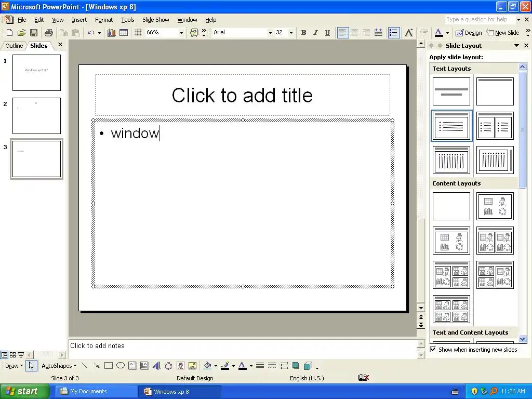Insert a table from the toolbar
Screen dimensions: 532x399
pos(124,33)
